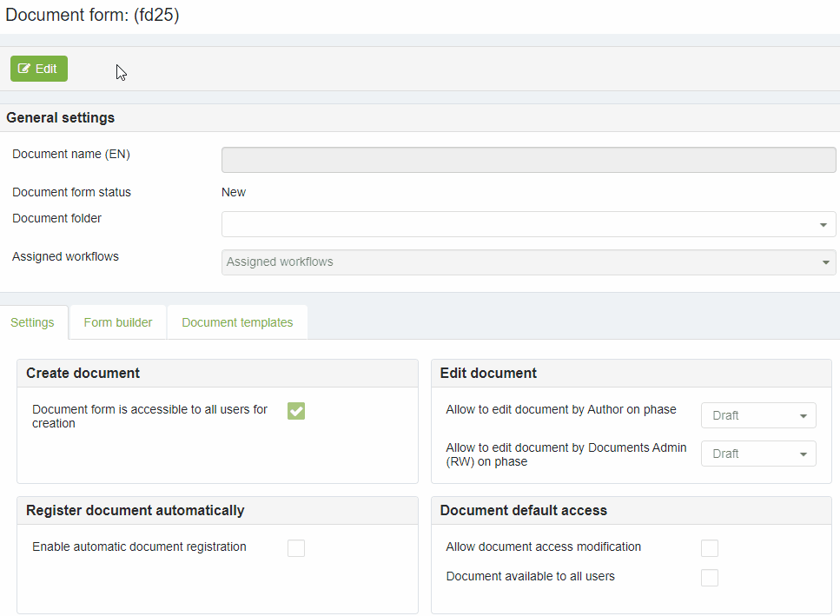Click the pencil icon on Edit button
This screenshot has width=840, height=616.
click(x=24, y=69)
